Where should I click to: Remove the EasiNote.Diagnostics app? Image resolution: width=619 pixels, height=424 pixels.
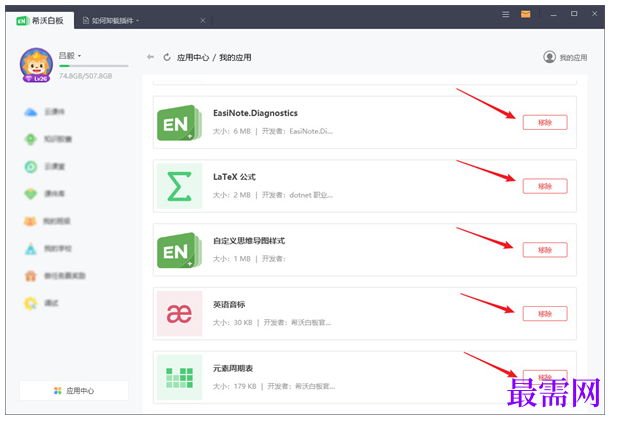tap(545, 123)
